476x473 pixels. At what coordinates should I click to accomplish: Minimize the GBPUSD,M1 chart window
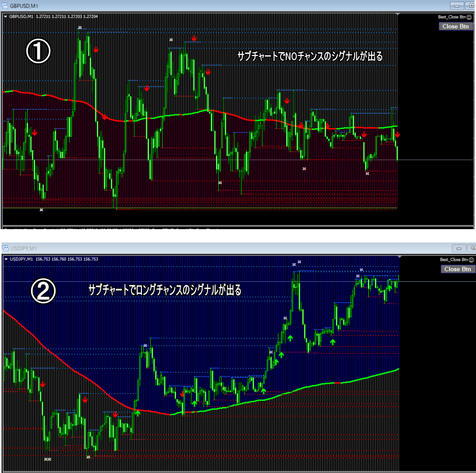(458, 5)
